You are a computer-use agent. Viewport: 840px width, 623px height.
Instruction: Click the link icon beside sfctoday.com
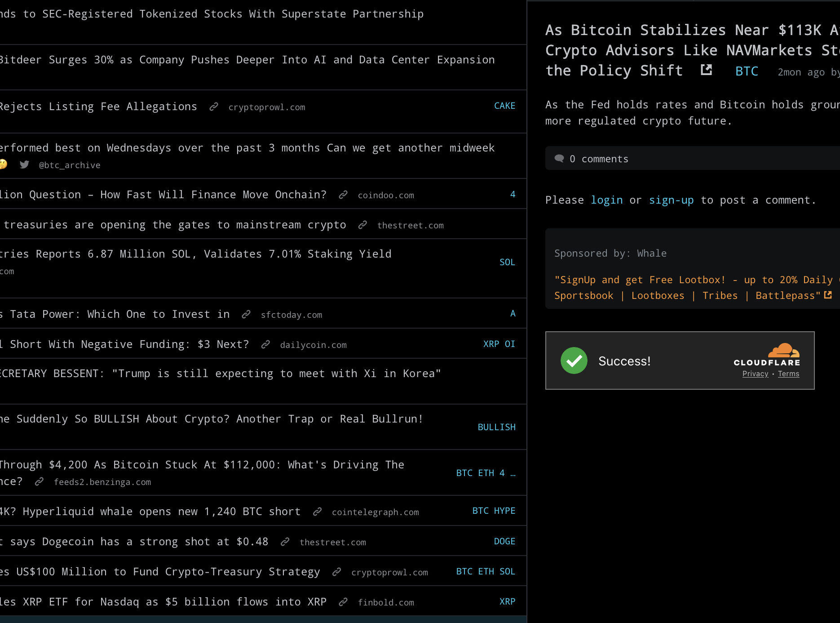pyautogui.click(x=246, y=315)
